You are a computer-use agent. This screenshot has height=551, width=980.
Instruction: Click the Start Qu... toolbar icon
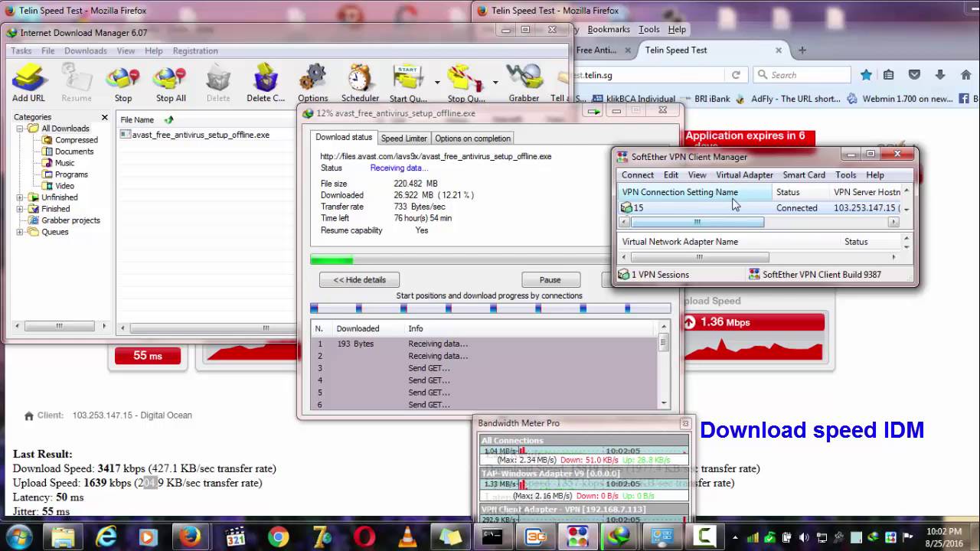[408, 83]
